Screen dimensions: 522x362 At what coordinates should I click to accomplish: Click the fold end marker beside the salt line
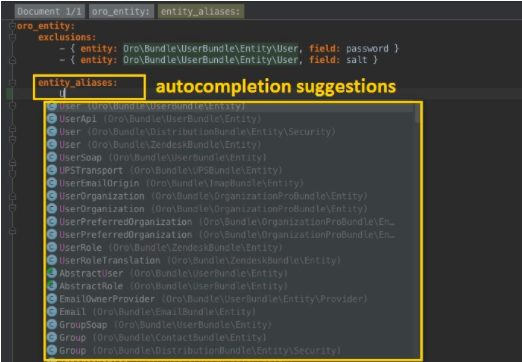[x=12, y=60]
